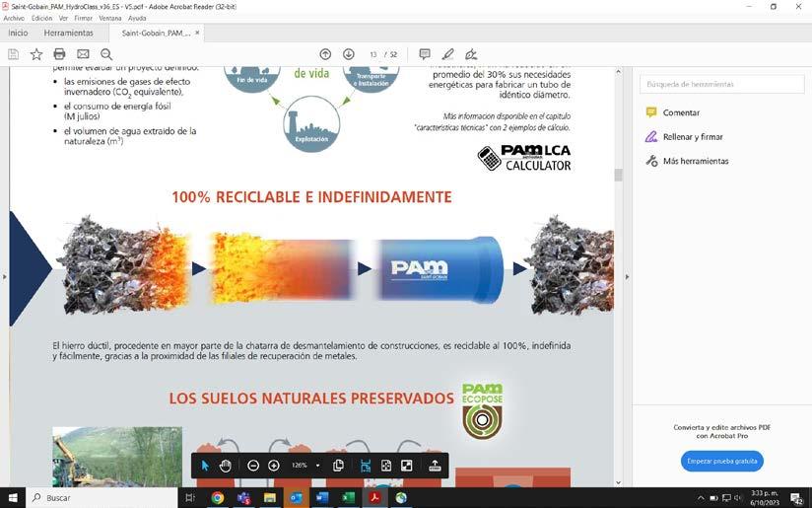Click the vertical scrollbar thumb
Viewport: 812px width, 508px height.
[618, 176]
